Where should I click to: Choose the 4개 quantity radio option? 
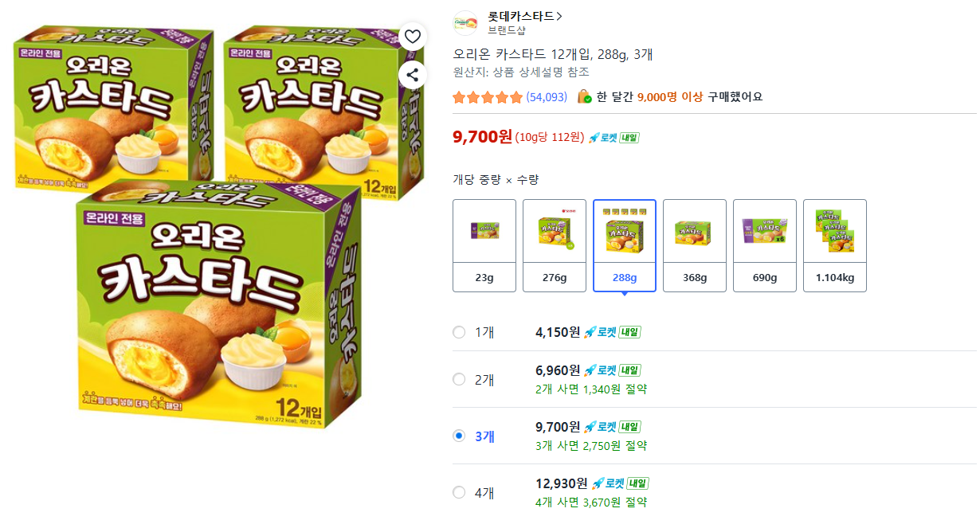point(459,492)
